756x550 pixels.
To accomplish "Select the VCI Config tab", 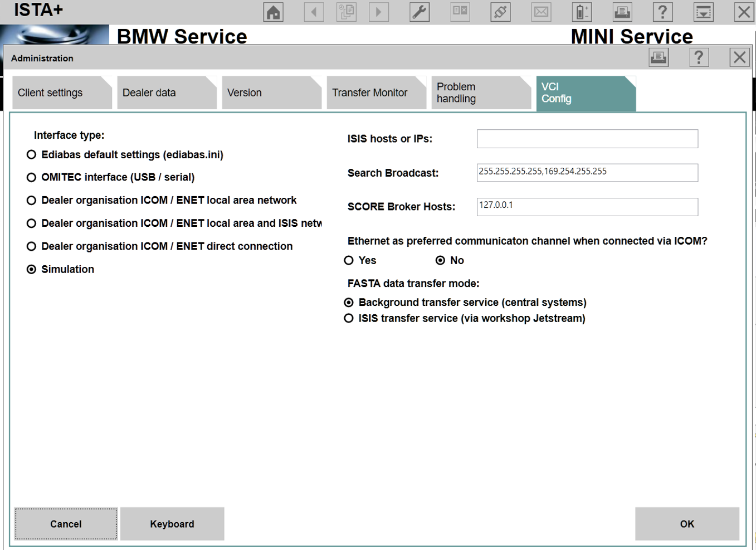I will 586,93.
